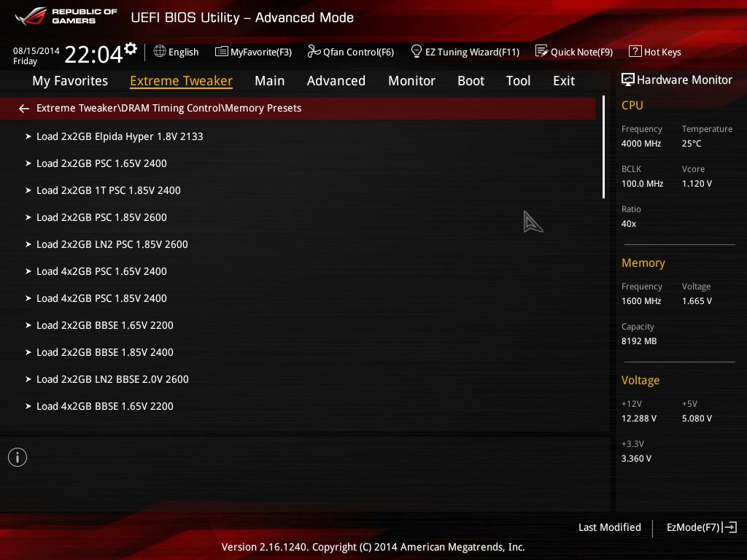Open Quick Note(F9)
The width and height of the screenshot is (747, 560).
click(574, 52)
